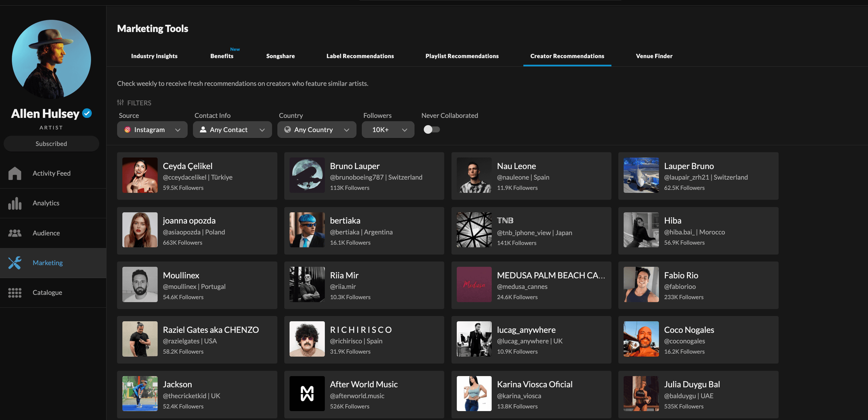
Task: Select the Industry Insights tab
Action: click(154, 56)
